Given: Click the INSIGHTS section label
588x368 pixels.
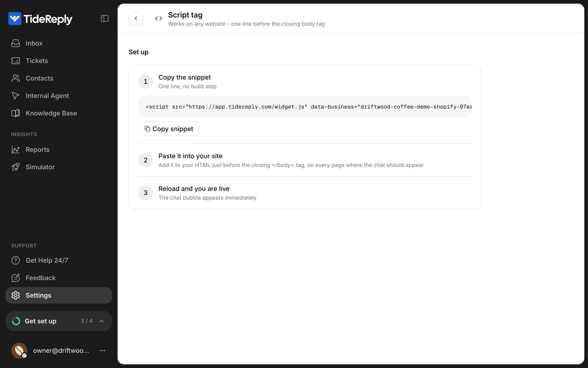Looking at the screenshot, I should (x=24, y=134).
